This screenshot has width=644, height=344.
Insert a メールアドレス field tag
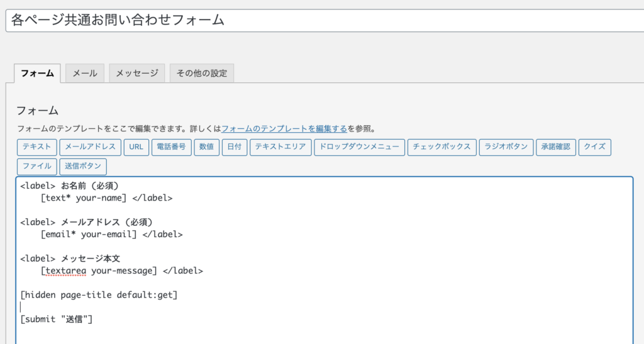tap(90, 147)
